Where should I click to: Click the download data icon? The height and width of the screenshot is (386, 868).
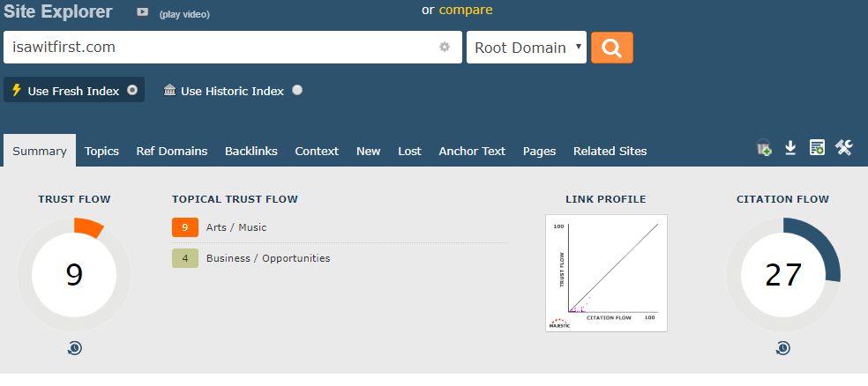(x=790, y=148)
